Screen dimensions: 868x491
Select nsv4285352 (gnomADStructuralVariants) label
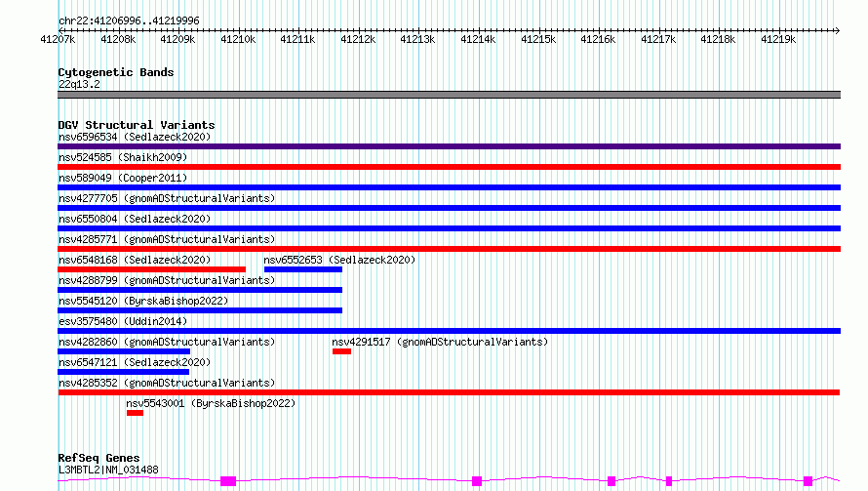167,383
